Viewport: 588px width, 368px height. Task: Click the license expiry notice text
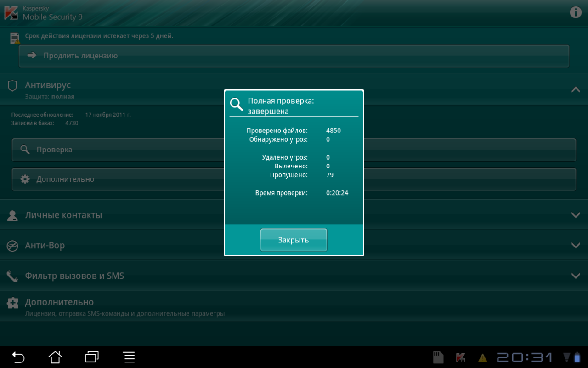pos(99,36)
